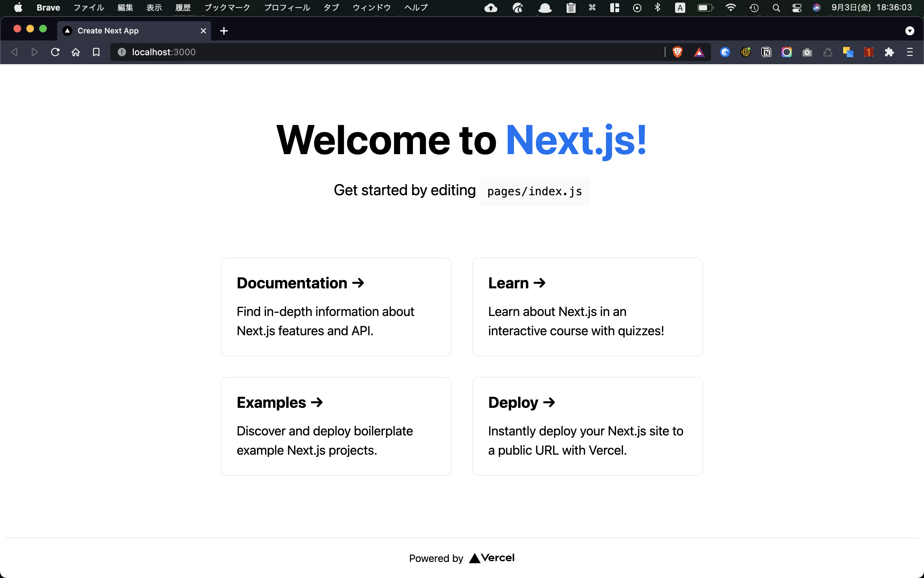
Task: Open macOS Control Center
Action: [x=797, y=8]
